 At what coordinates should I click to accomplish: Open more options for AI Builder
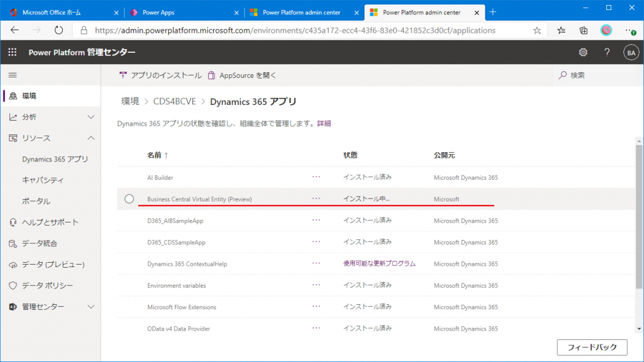[x=316, y=177]
